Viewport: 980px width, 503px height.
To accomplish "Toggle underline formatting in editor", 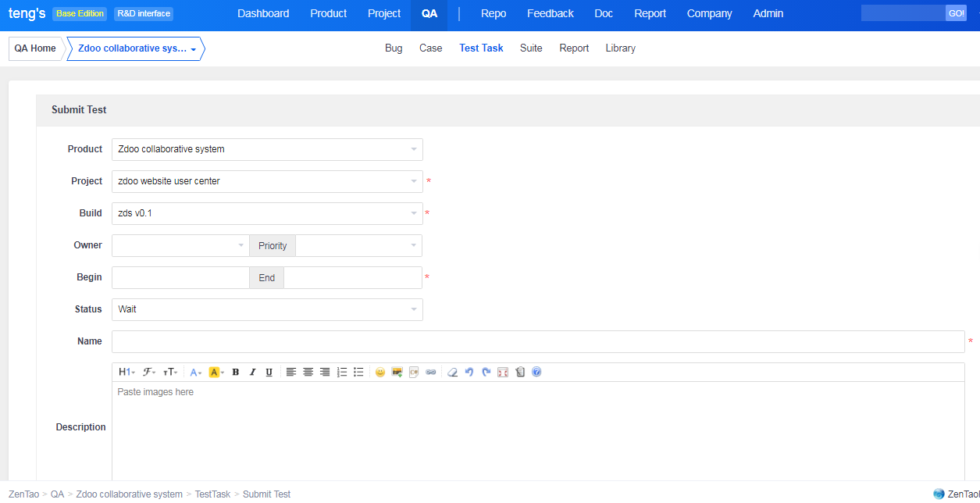I will [269, 373].
